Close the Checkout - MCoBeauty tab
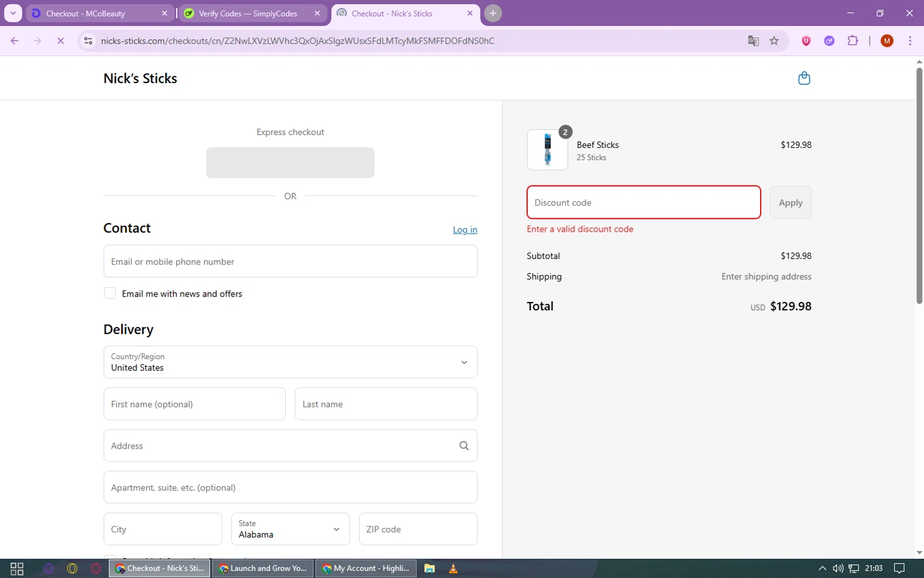924x578 pixels. coord(164,13)
